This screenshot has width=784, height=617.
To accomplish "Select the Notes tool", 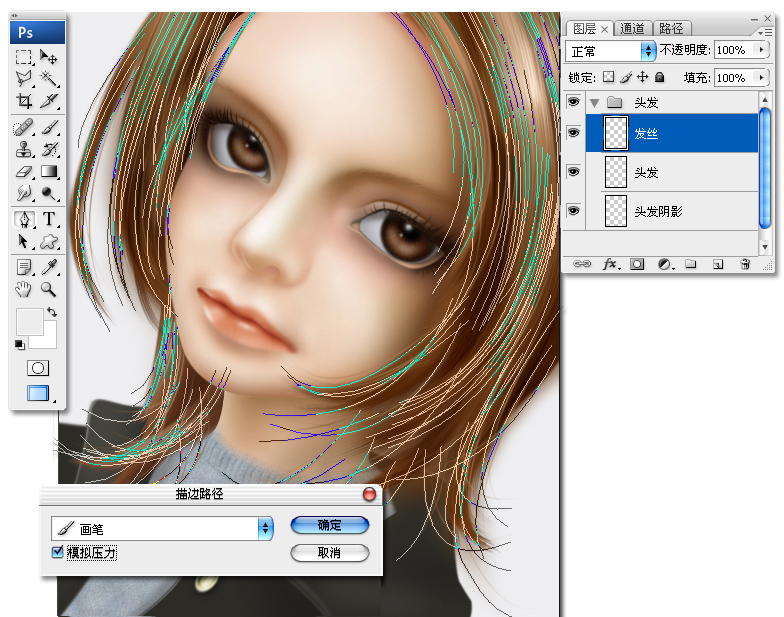I will coord(24,267).
